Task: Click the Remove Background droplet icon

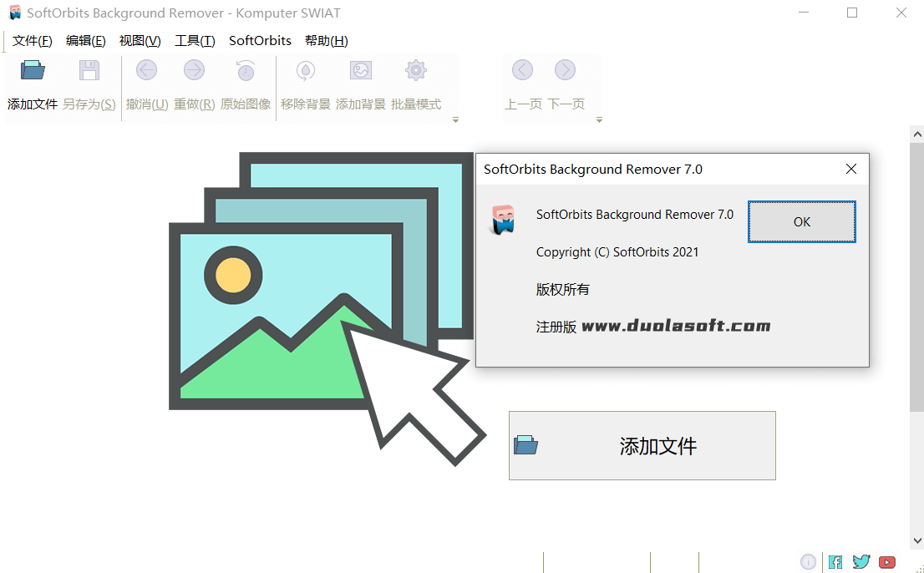Action: point(305,70)
